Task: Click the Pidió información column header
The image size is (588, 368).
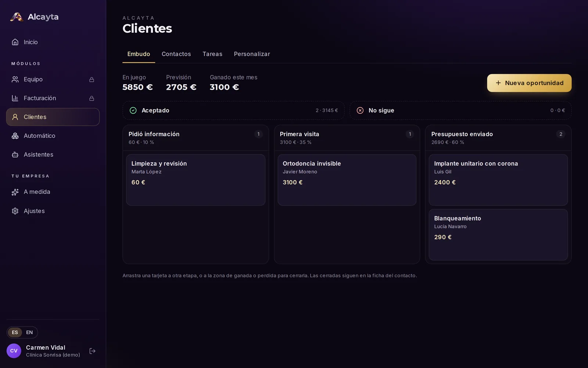Action: 196,138
